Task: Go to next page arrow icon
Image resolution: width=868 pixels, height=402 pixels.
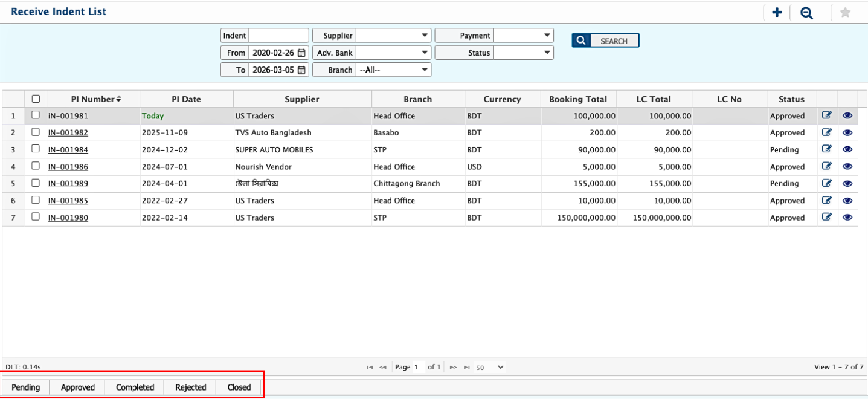Action: point(453,367)
